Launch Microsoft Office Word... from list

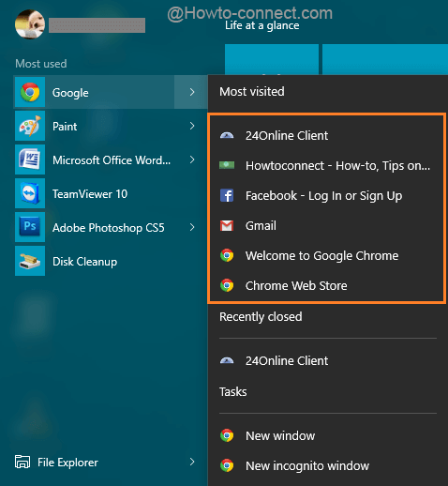[112, 160]
